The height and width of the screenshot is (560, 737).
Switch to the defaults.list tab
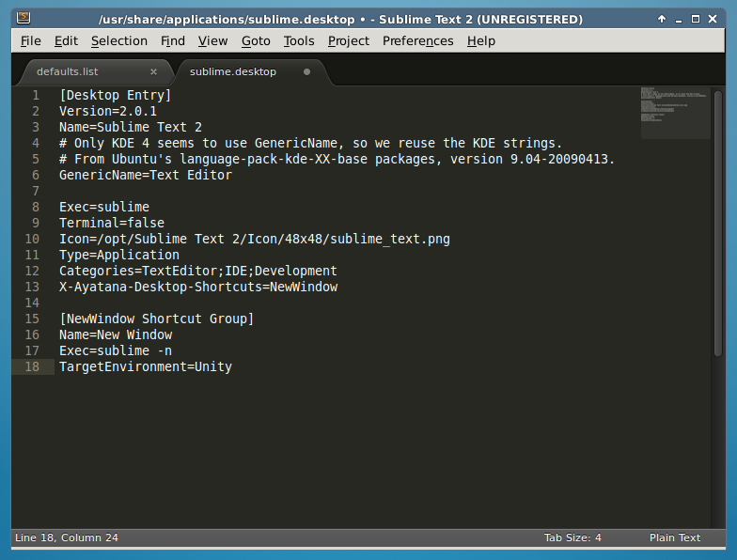tap(68, 71)
